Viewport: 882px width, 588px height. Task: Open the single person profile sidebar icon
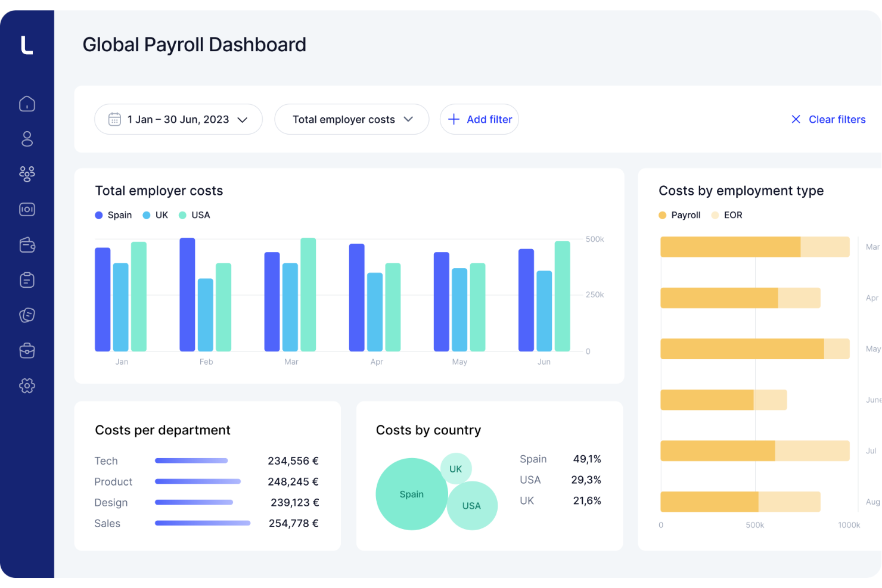pyautogui.click(x=27, y=139)
